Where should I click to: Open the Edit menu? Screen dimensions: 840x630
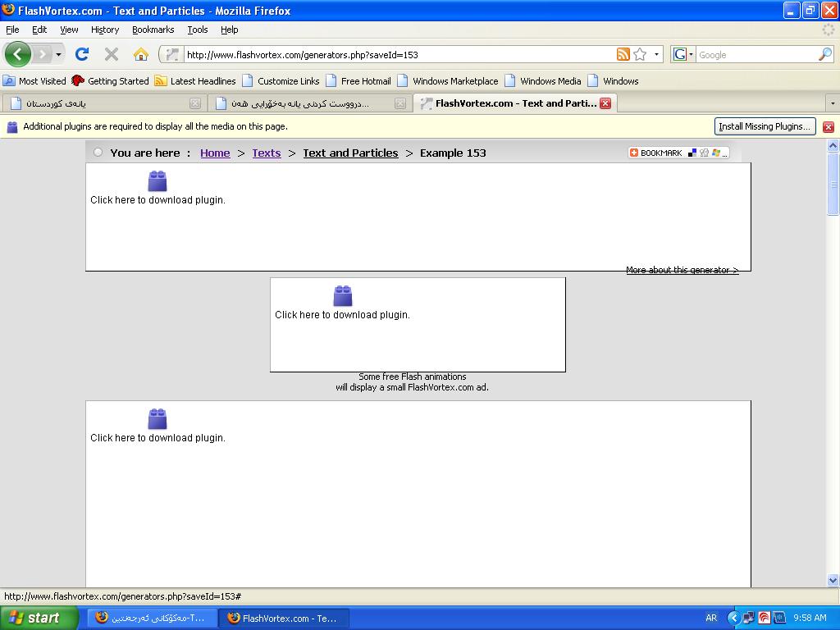(x=39, y=30)
